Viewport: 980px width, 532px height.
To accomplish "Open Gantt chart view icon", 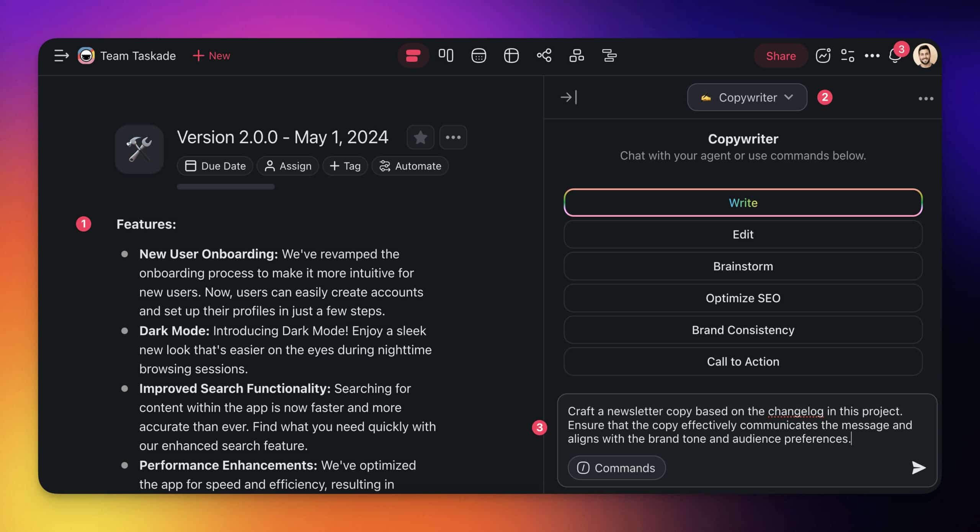I will pos(609,56).
